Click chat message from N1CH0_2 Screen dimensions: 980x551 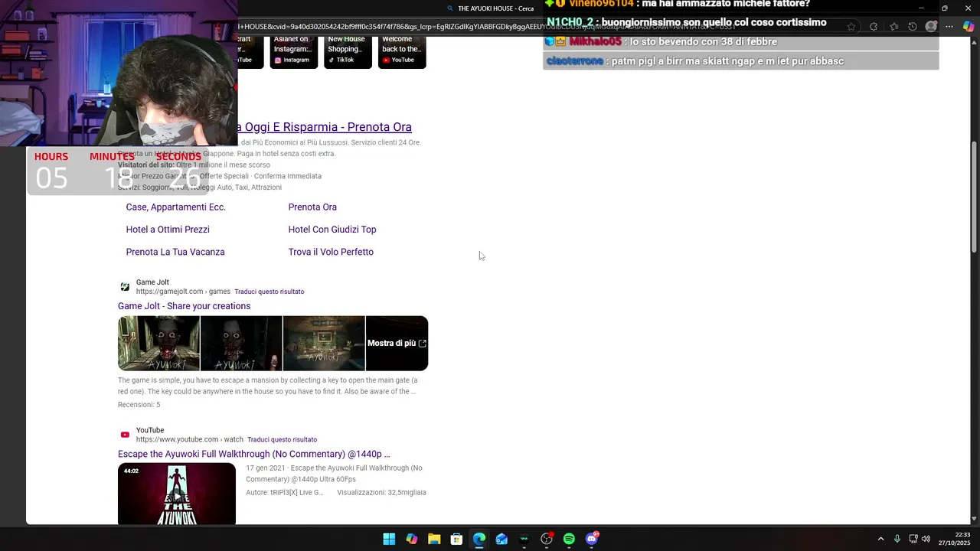click(687, 22)
